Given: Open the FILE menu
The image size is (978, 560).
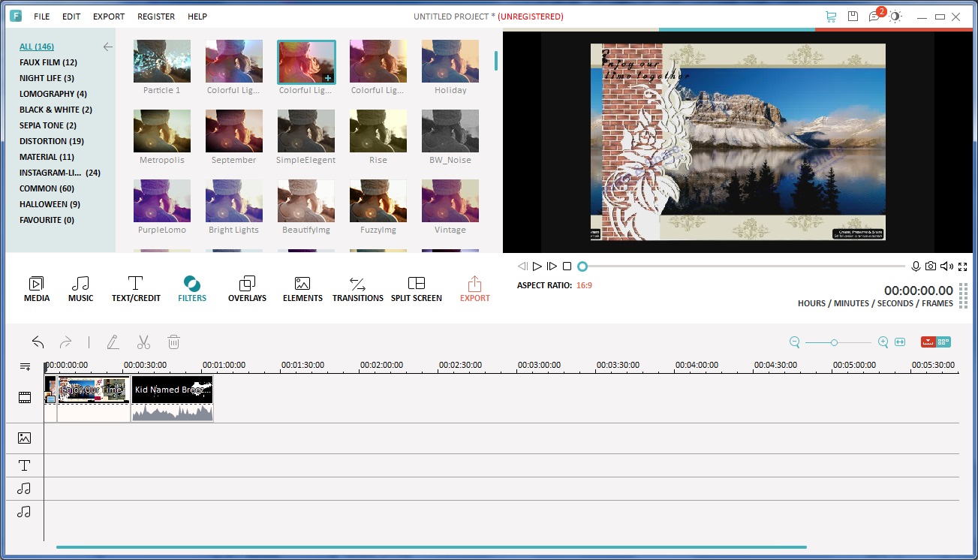Looking at the screenshot, I should [x=41, y=16].
